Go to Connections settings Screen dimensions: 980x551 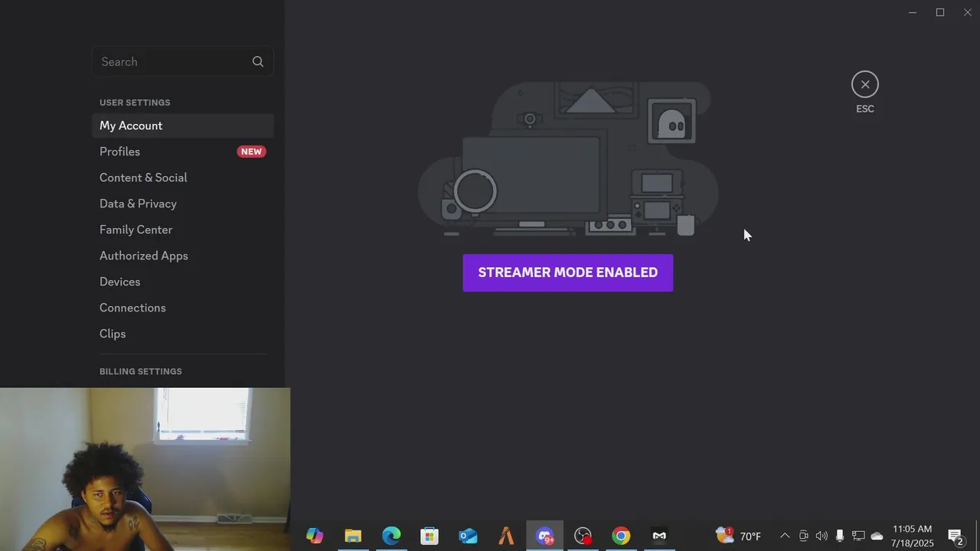point(183,308)
